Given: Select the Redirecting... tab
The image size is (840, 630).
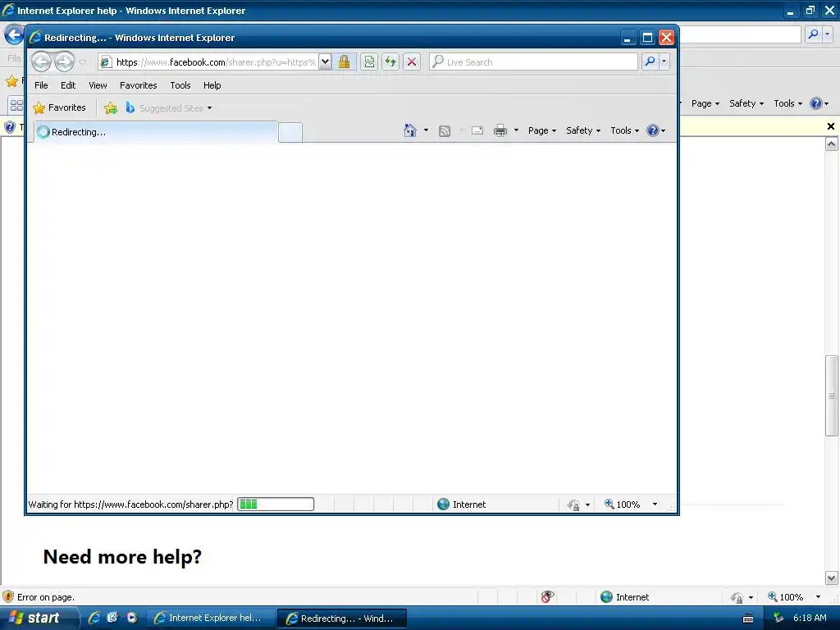Looking at the screenshot, I should [156, 132].
